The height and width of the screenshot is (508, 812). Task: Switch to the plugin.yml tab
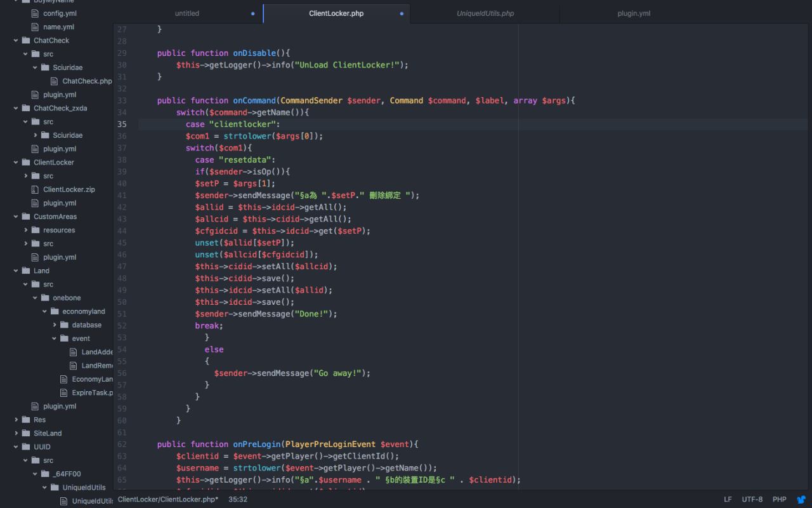point(634,13)
